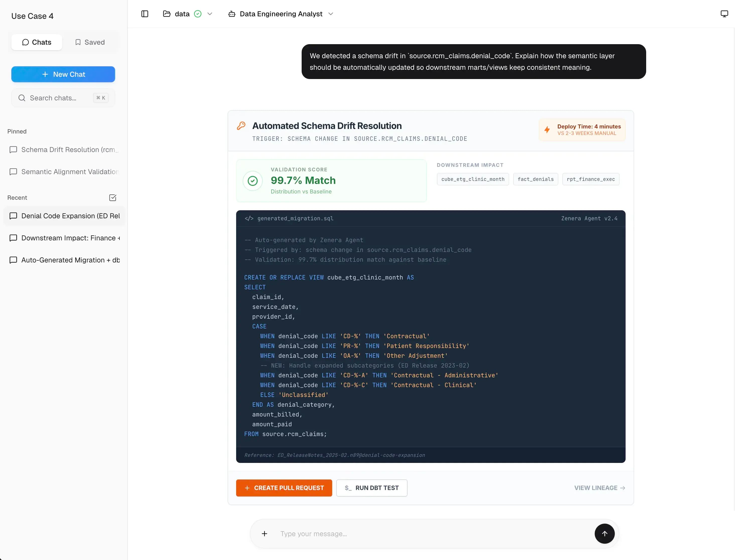
Task: Click the key icon next to Automated Schema Drift Resolution
Action: click(241, 125)
